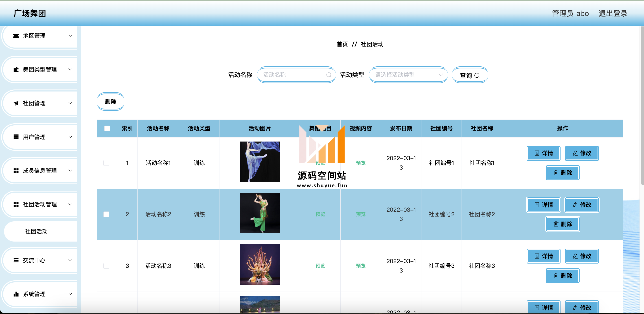The image size is (644, 314).
Task: Click document icon of 详情 for 活动名称2
Action: (537, 205)
